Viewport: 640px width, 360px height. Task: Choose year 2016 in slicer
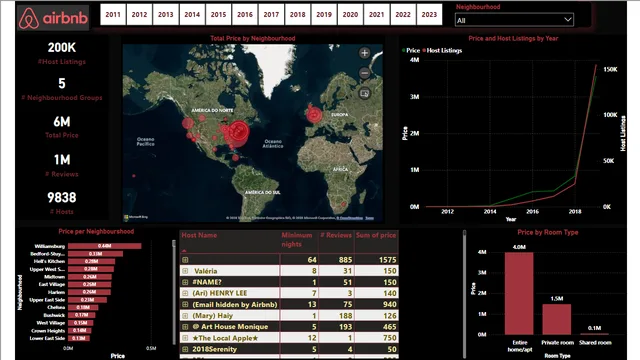pyautogui.click(x=245, y=15)
